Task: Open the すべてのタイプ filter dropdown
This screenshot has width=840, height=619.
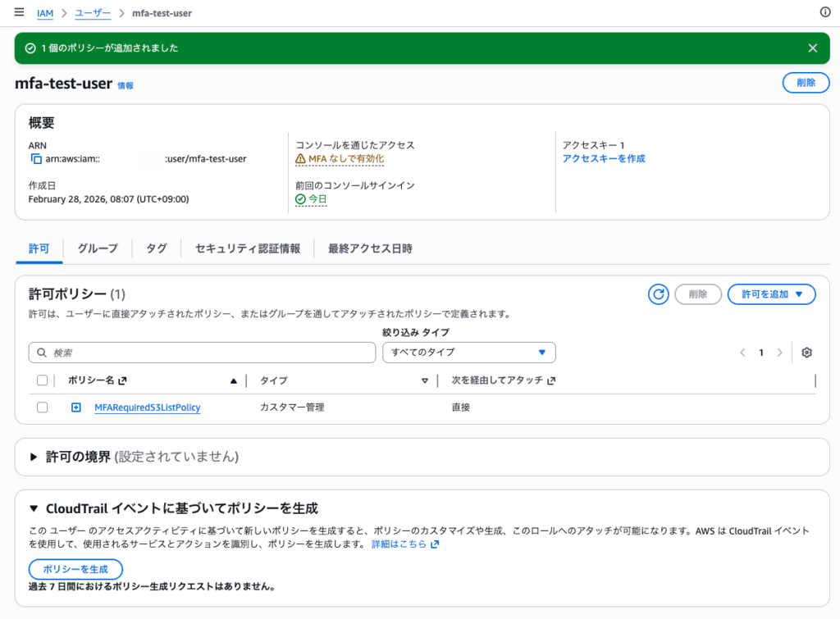Action: [469, 353]
